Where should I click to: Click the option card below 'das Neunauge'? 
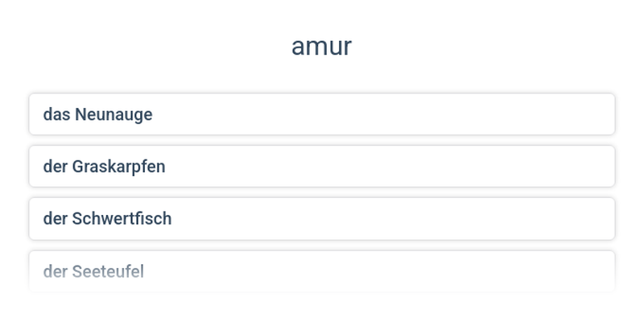point(322,167)
